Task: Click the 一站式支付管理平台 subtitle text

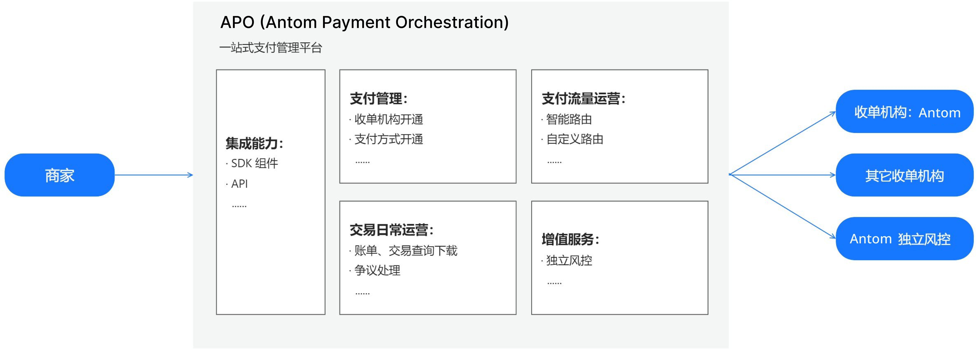Action: click(x=271, y=48)
